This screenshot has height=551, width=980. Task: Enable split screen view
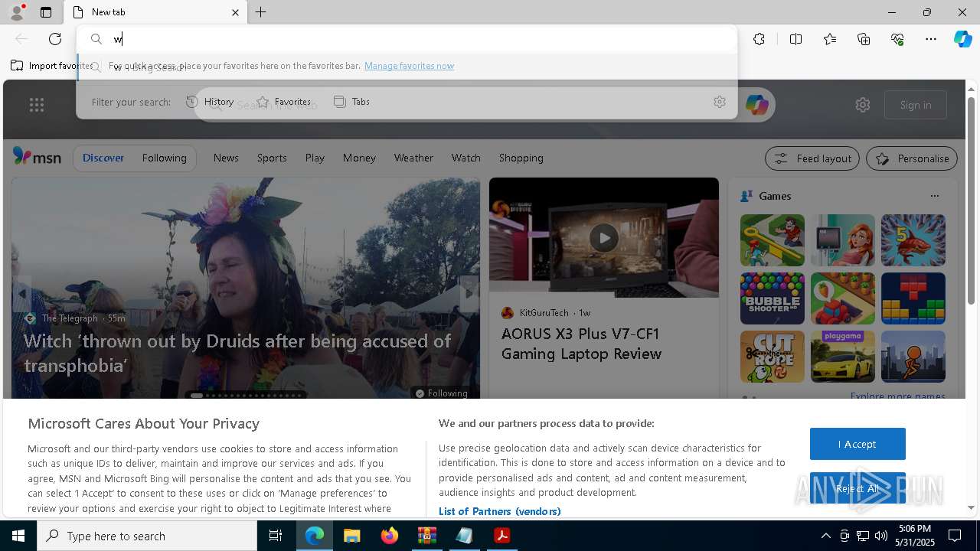795,39
